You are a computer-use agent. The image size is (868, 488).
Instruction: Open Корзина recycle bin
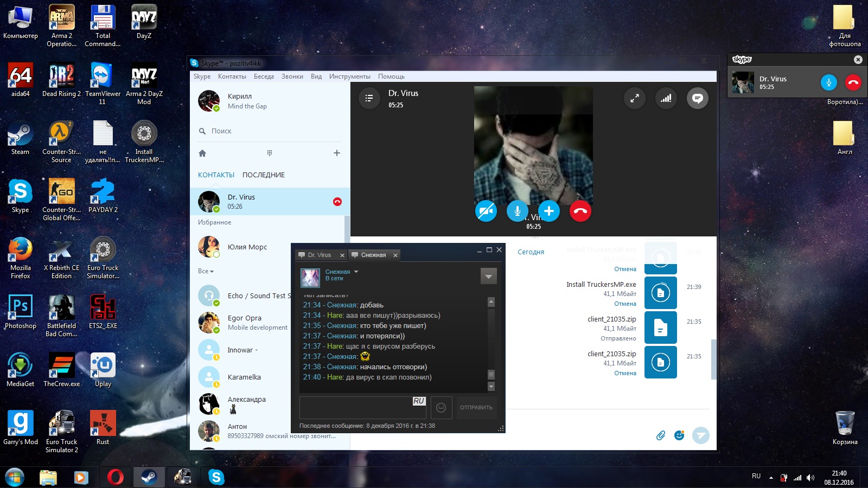point(845,428)
